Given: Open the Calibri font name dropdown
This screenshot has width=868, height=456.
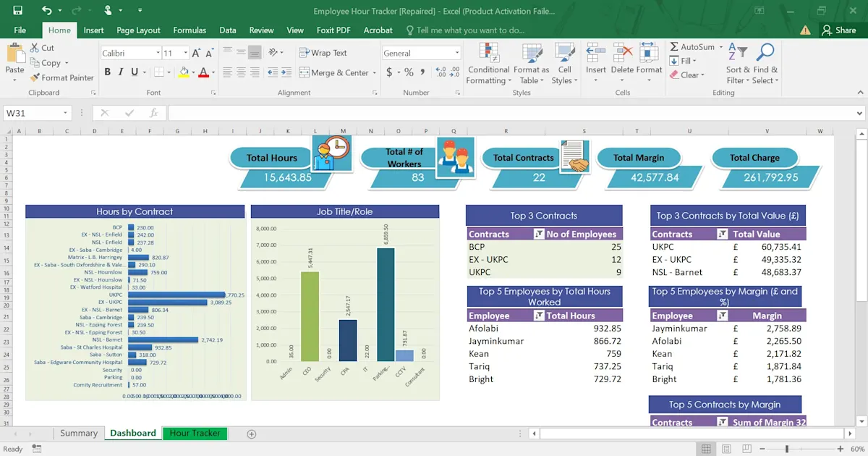Looking at the screenshot, I should (158, 53).
